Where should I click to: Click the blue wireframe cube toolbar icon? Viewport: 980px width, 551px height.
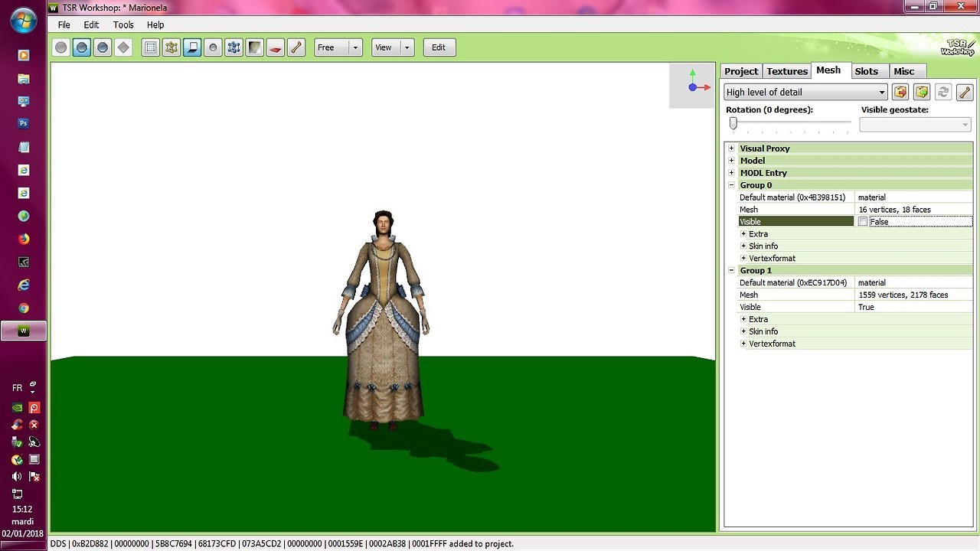point(234,47)
